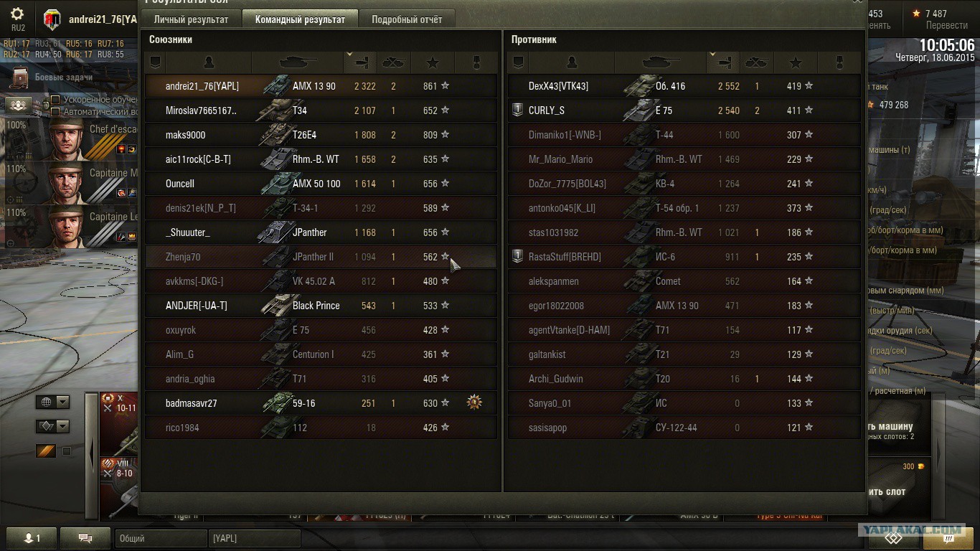
Task: Sort the Противник table by damage icon
Action: point(723,63)
